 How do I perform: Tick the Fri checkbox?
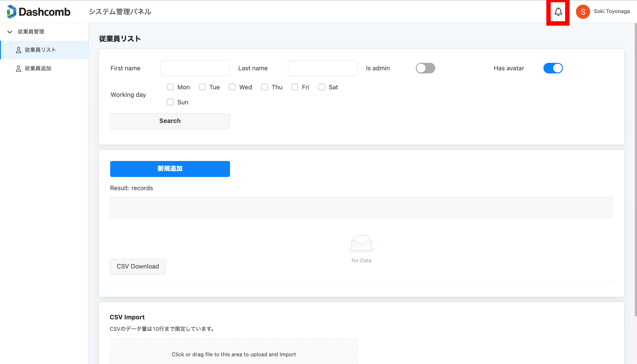pyautogui.click(x=295, y=87)
